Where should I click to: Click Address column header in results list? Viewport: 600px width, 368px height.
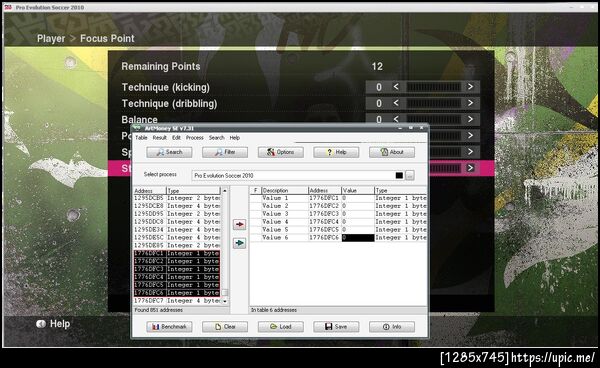pyautogui.click(x=150, y=191)
